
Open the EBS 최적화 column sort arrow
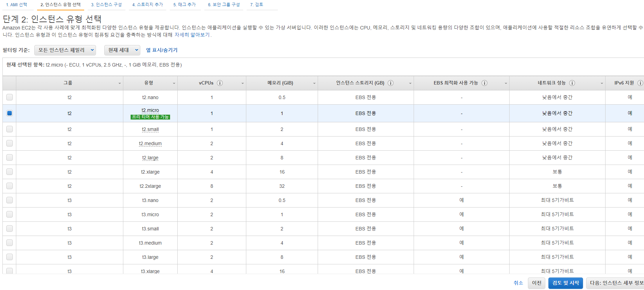tap(506, 84)
